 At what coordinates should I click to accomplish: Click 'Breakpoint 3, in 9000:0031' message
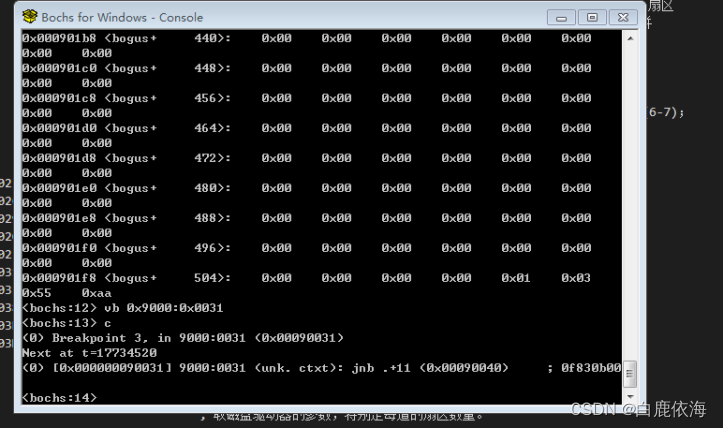(x=148, y=338)
